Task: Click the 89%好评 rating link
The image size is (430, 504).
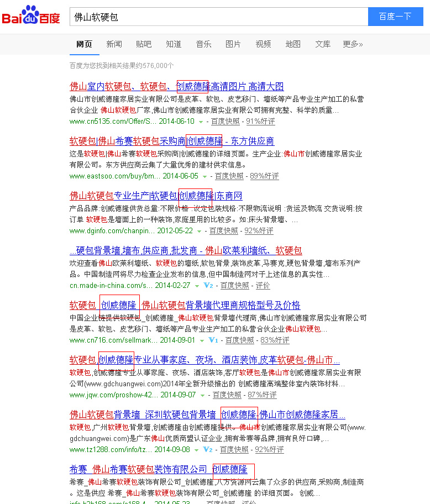Action: (265, 176)
